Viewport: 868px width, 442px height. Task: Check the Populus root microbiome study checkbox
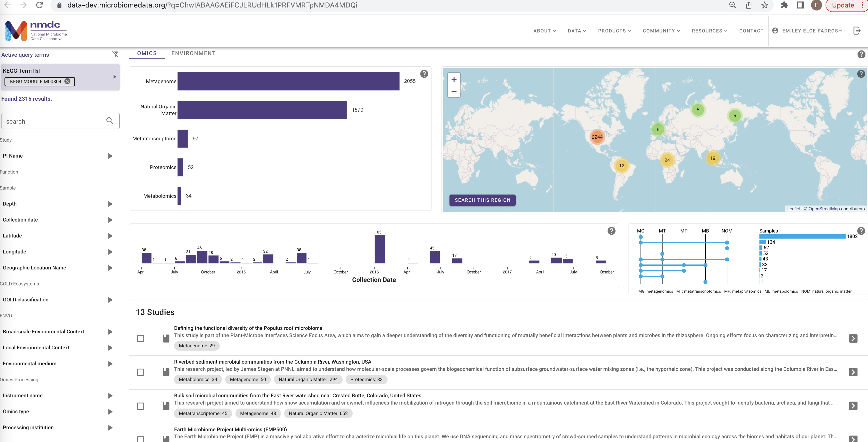141,339
